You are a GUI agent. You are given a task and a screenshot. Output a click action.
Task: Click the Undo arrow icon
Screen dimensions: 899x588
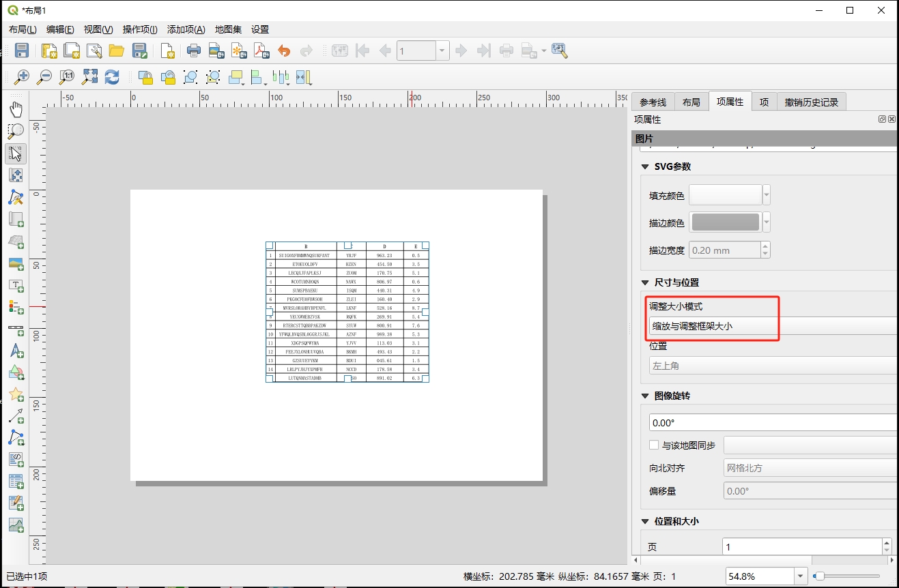click(284, 50)
